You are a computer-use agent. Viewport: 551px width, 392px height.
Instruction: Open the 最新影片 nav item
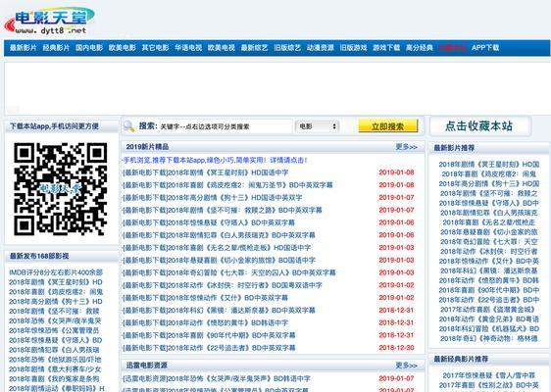tap(24, 48)
